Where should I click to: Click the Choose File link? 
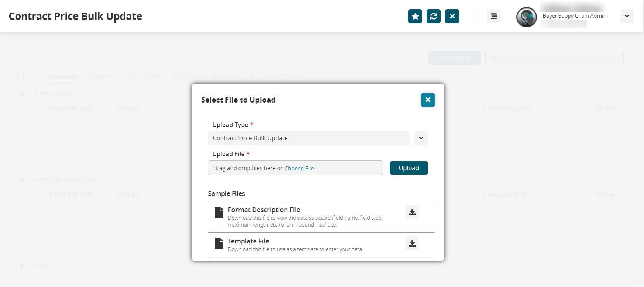click(x=299, y=169)
